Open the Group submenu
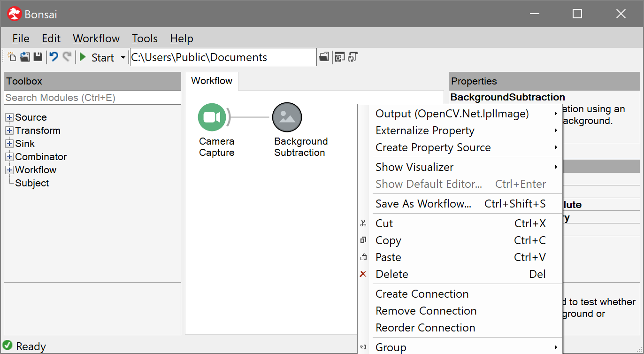The image size is (644, 354). (460, 347)
